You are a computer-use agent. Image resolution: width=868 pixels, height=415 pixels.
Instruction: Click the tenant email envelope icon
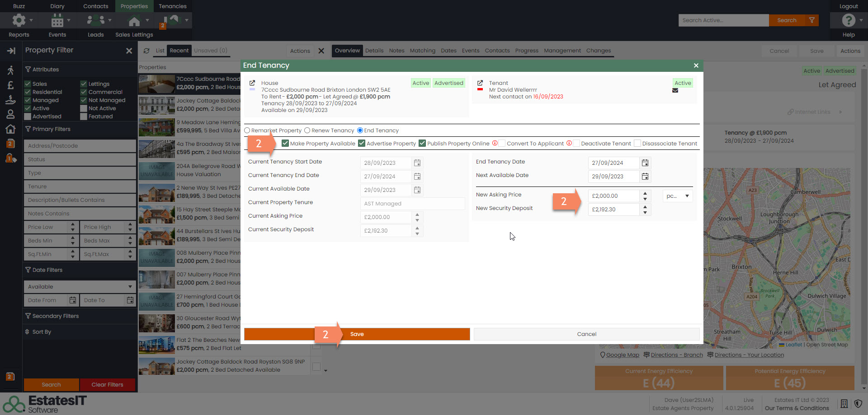point(675,90)
